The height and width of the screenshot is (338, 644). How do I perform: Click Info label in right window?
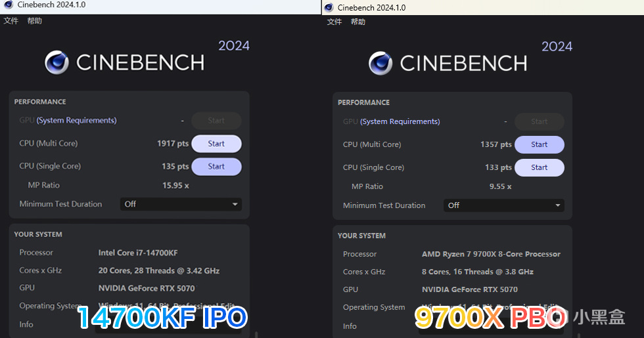[350, 326]
